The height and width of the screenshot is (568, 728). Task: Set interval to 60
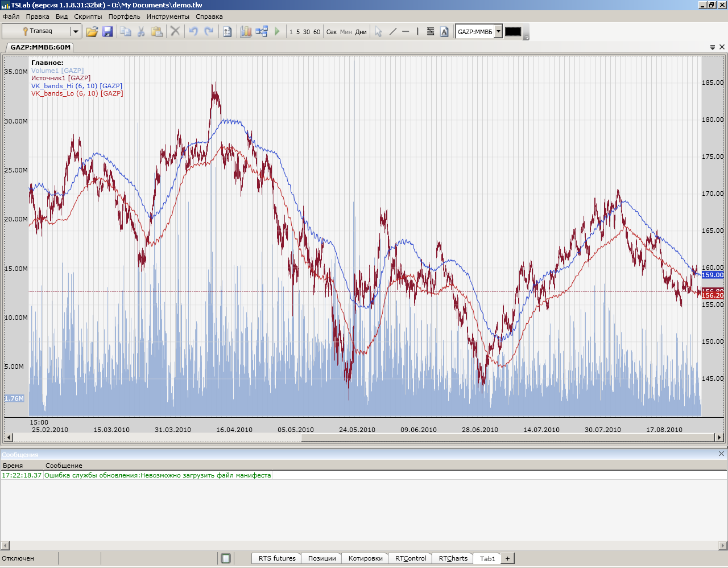click(317, 32)
